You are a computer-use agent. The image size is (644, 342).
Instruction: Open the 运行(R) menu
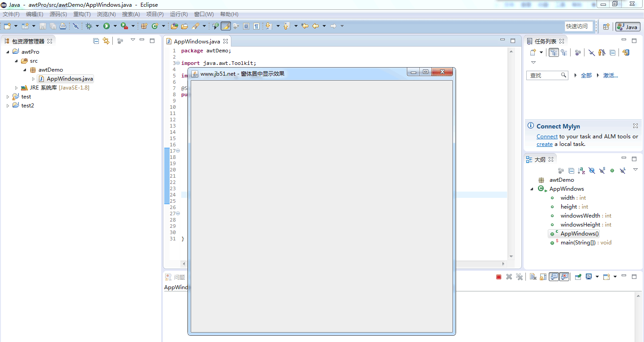tap(178, 14)
